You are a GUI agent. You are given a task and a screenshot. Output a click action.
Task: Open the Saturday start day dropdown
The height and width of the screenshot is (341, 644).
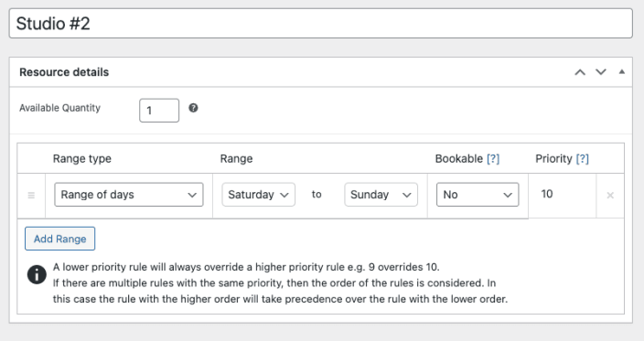point(258,195)
